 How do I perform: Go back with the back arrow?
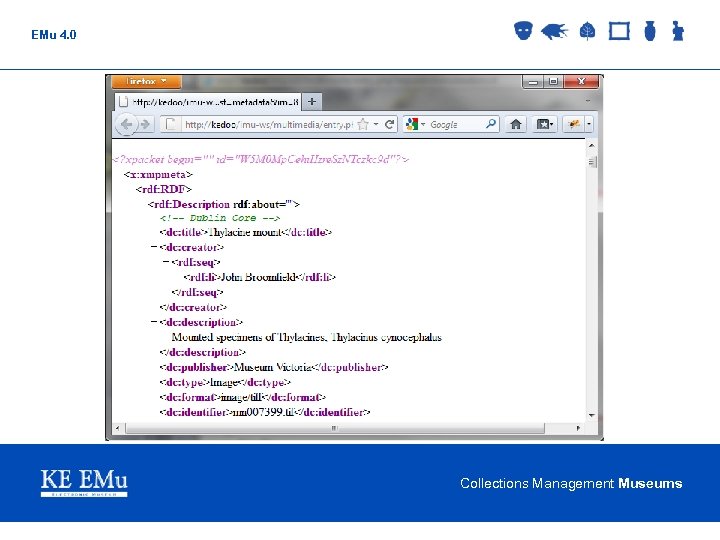126,124
